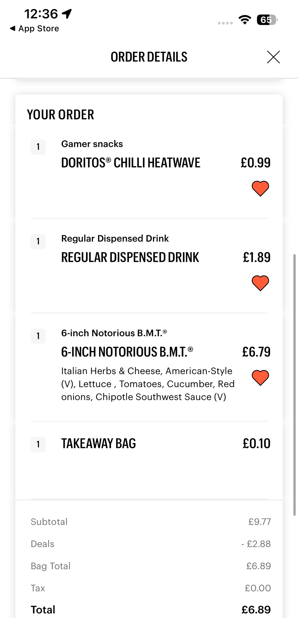This screenshot has width=298, height=644.
Task: Unfavorite the Doritos Chilli Heatwave item
Action: 260,188
